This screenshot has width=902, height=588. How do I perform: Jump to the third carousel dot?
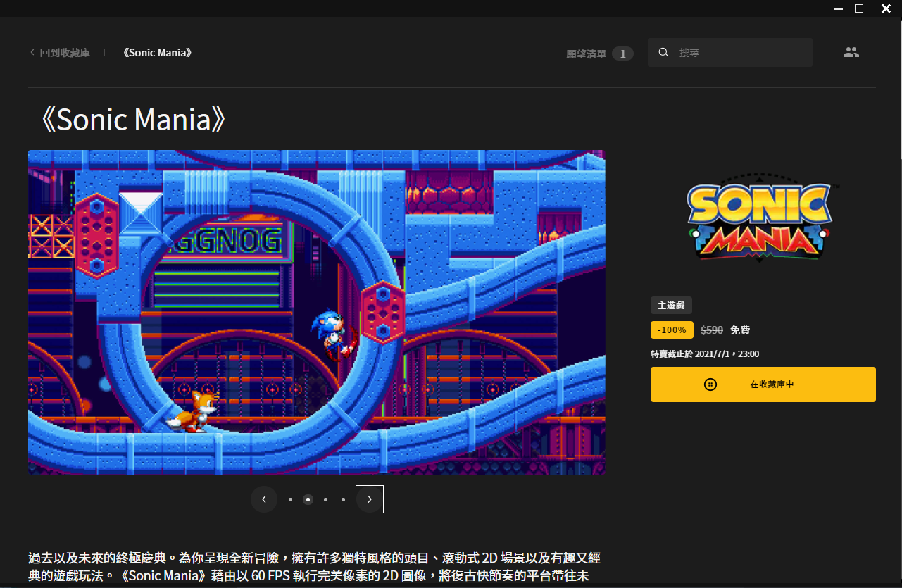pos(325,499)
